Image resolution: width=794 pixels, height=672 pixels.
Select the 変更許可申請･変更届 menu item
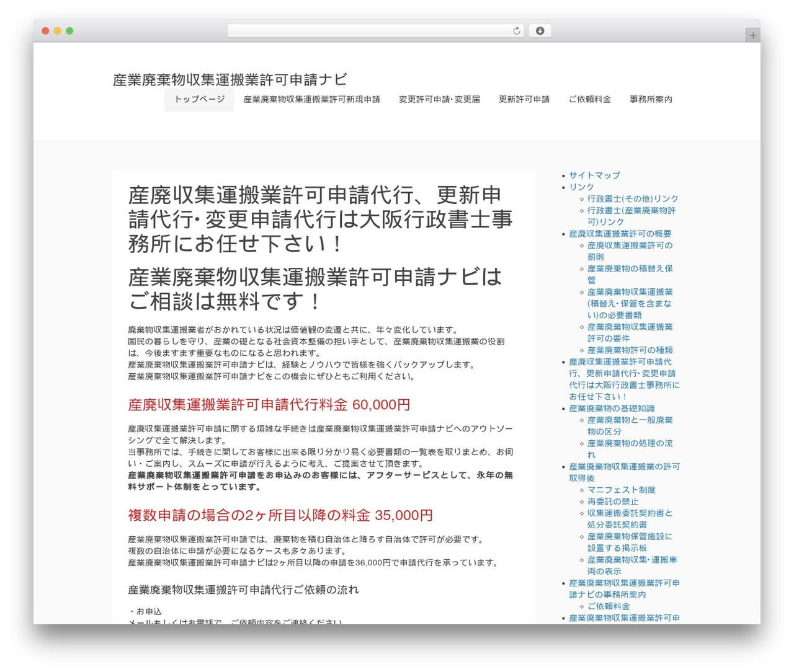pos(439,99)
